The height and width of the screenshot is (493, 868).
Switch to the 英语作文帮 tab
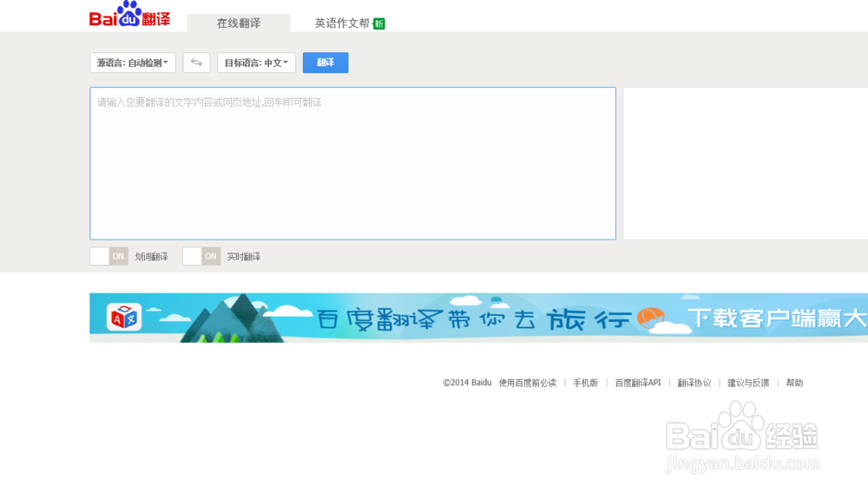(342, 23)
